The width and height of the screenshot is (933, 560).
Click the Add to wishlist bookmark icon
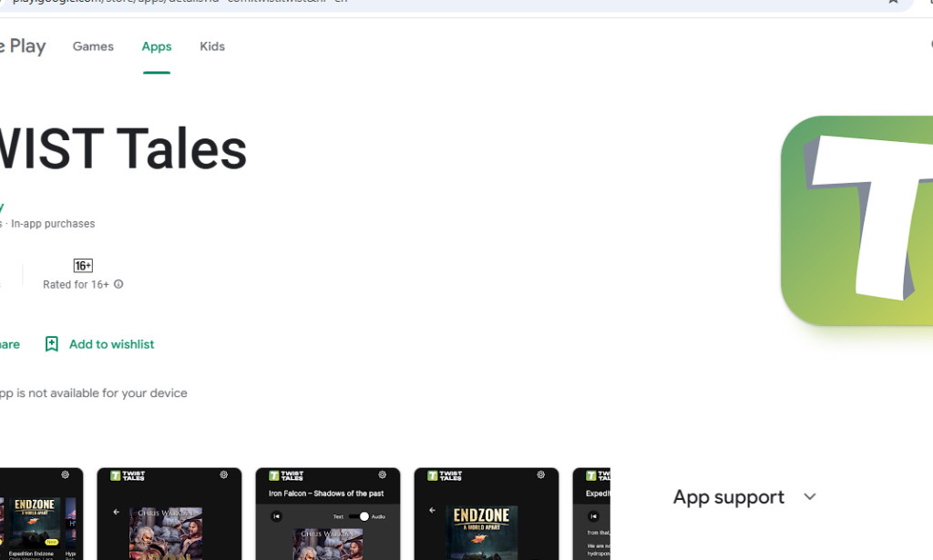click(52, 344)
